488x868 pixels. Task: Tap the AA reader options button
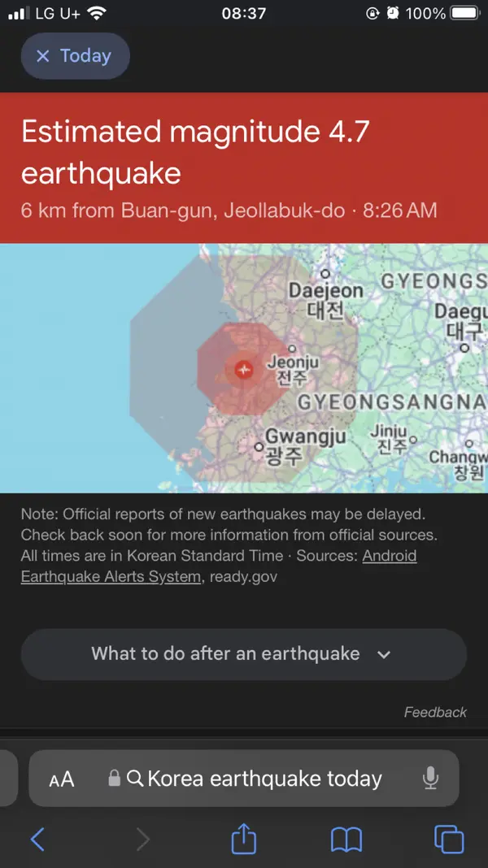point(62,779)
